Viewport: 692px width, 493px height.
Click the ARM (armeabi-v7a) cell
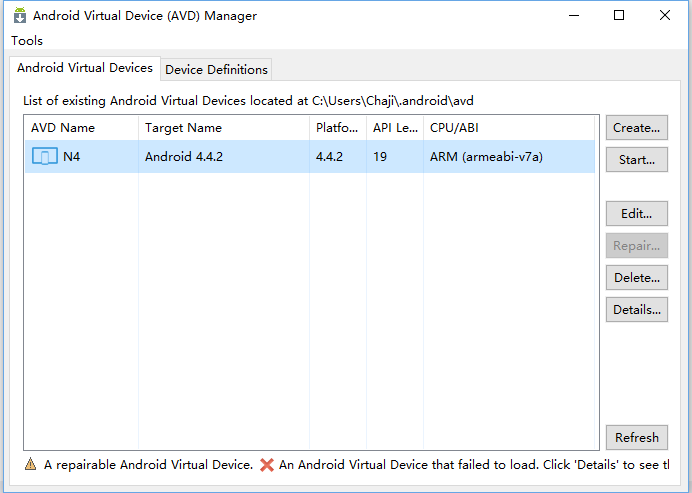[486, 156]
